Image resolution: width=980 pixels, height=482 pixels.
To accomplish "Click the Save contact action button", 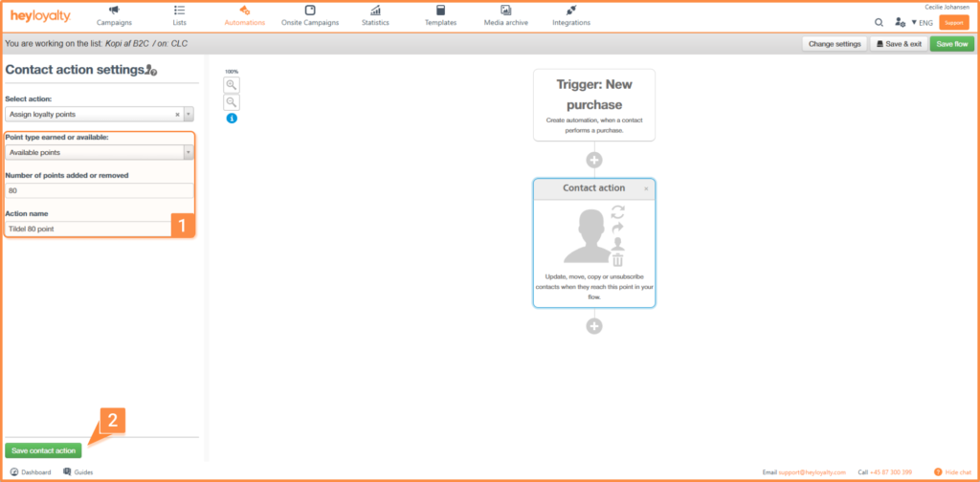I will point(43,450).
